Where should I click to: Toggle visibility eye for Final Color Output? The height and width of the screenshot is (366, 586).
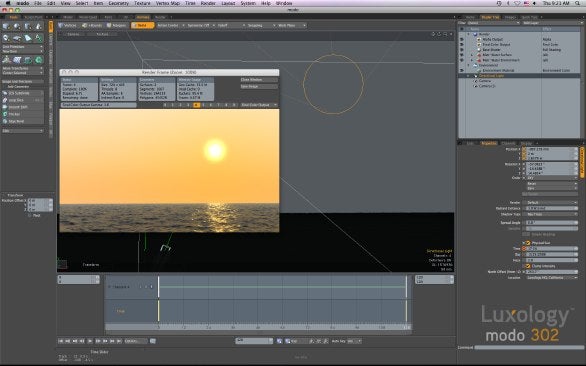(x=462, y=44)
